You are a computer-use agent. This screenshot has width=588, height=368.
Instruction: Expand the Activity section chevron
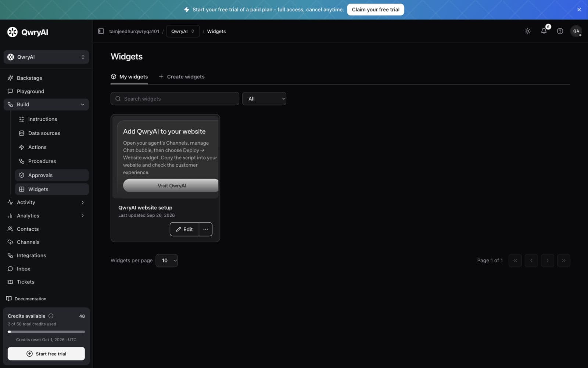pyautogui.click(x=83, y=202)
